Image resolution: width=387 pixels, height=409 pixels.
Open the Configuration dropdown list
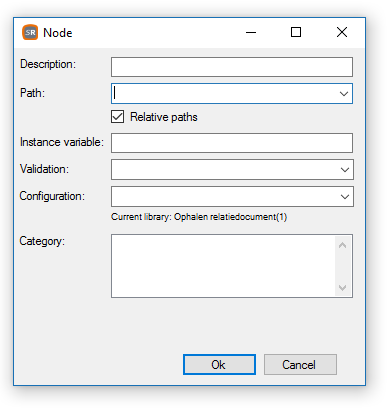[x=345, y=197]
